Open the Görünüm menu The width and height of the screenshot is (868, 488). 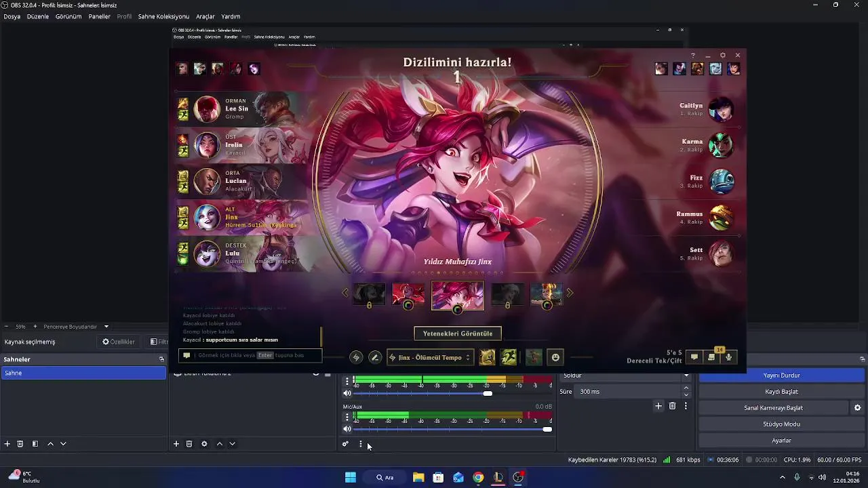pyautogui.click(x=68, y=16)
